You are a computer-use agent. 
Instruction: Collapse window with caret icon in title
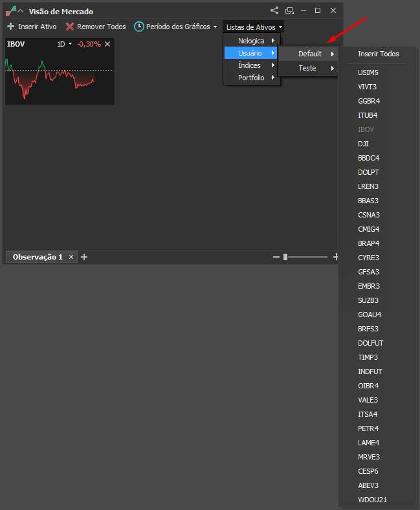(x=21, y=11)
